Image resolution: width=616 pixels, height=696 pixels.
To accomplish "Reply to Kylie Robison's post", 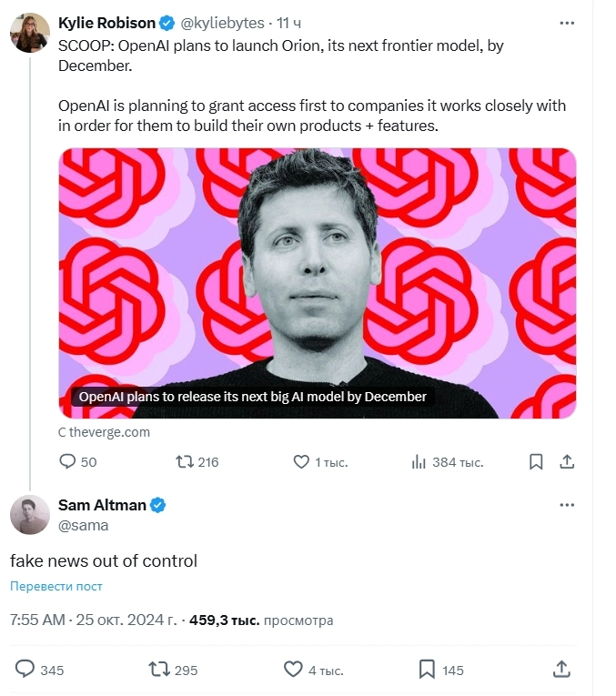I will point(67,462).
